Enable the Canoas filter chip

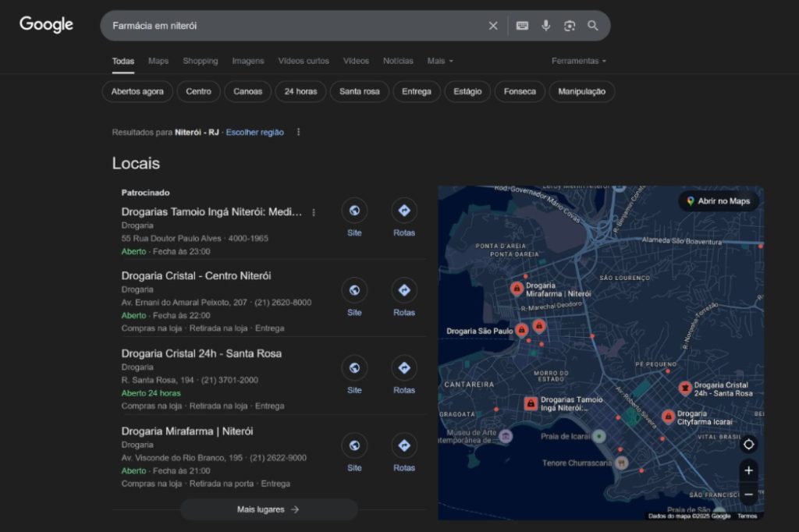click(x=247, y=92)
